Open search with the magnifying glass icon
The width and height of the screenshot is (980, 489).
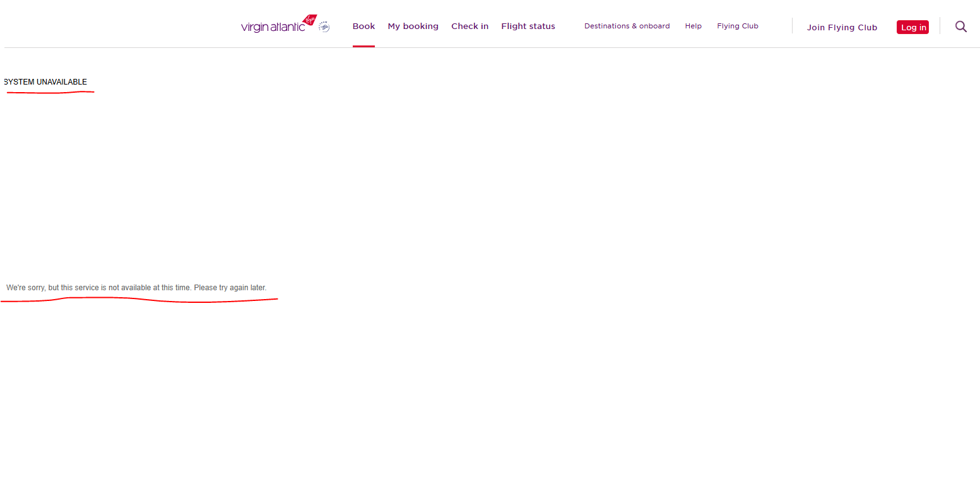(x=960, y=27)
